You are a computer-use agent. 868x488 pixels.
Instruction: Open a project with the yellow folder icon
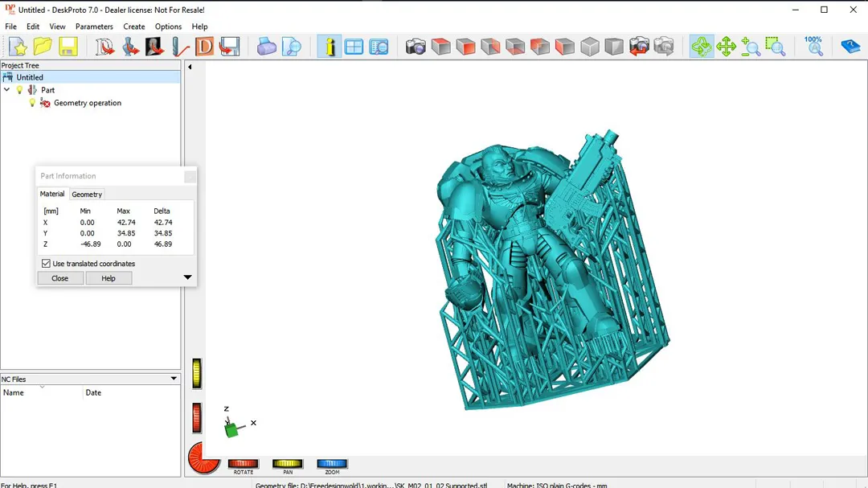pyautogui.click(x=43, y=47)
